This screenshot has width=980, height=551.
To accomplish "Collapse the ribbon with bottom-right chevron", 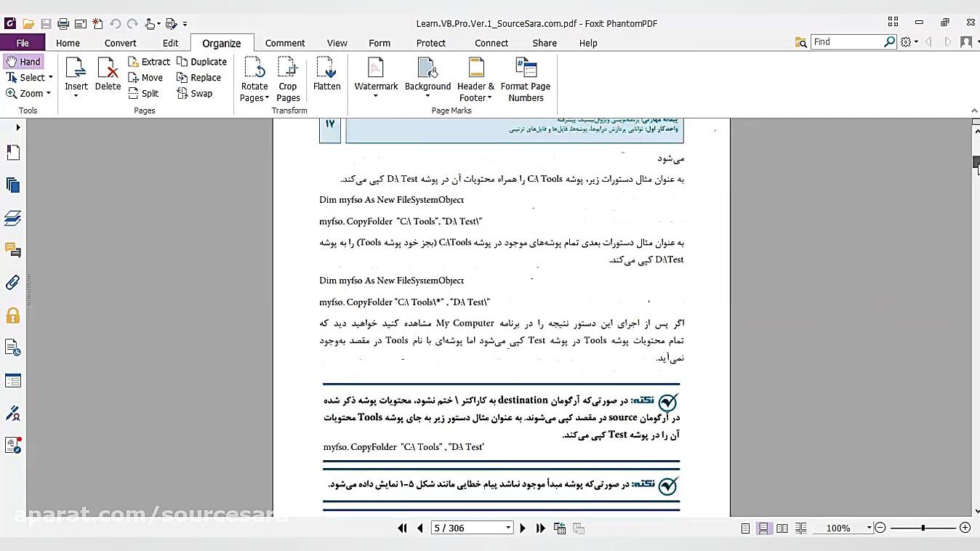I will coord(974,110).
